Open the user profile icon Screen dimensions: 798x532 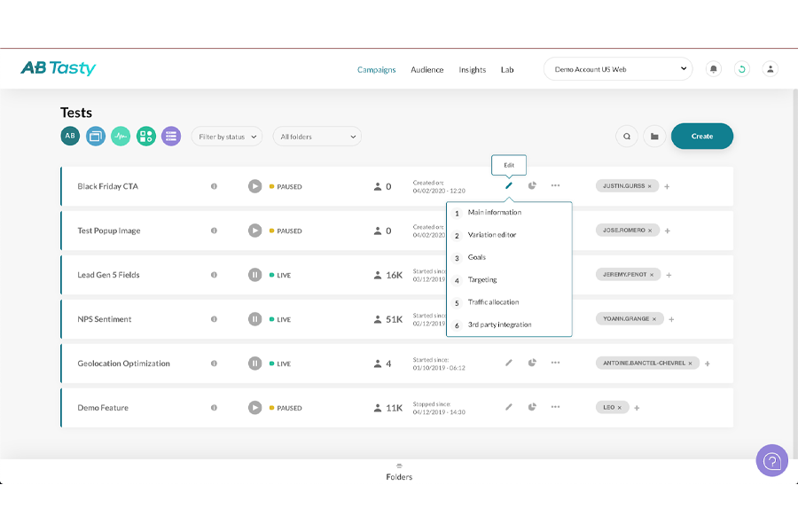coord(771,69)
